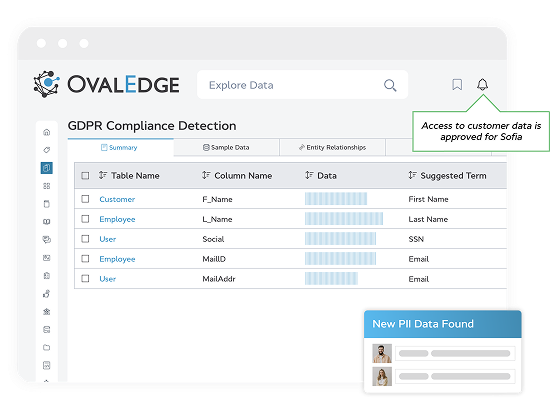550x410 pixels.
Task: Select the highlighted data catalog sidebar icon
Action: 47,168
